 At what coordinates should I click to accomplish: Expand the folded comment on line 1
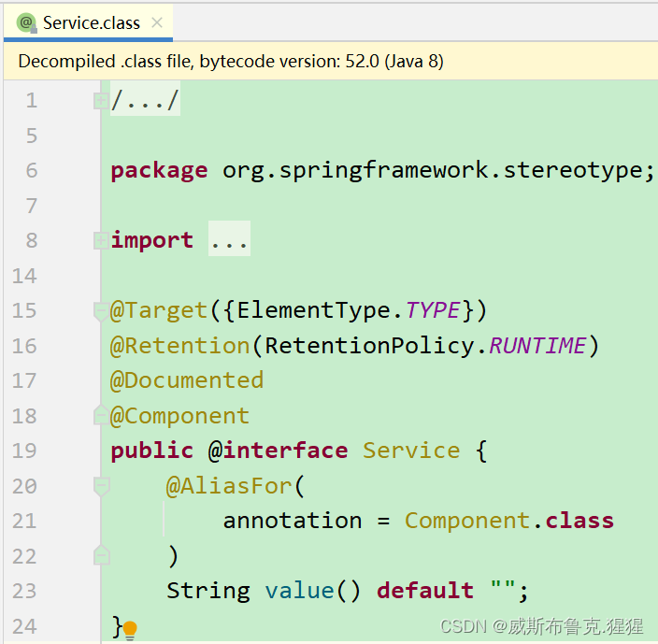point(100,100)
